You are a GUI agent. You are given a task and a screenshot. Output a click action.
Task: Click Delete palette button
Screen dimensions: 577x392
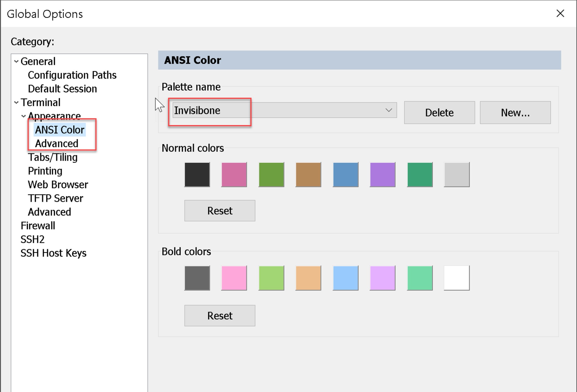(439, 113)
